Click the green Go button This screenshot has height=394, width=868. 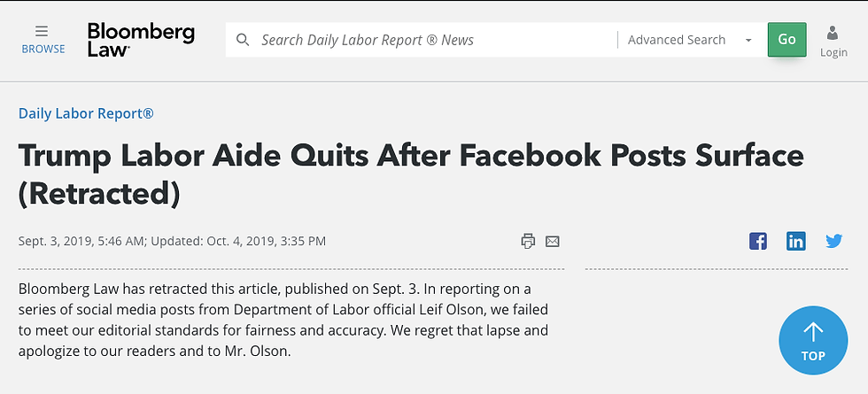click(787, 39)
